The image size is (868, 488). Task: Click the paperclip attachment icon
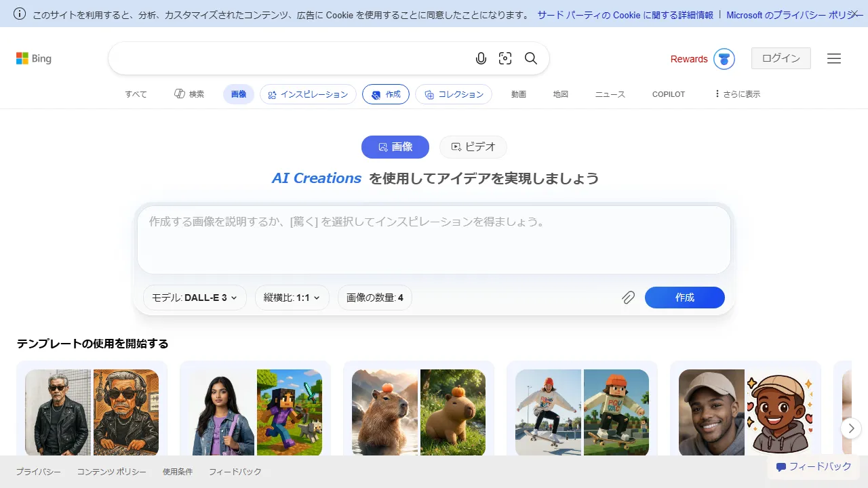628,297
